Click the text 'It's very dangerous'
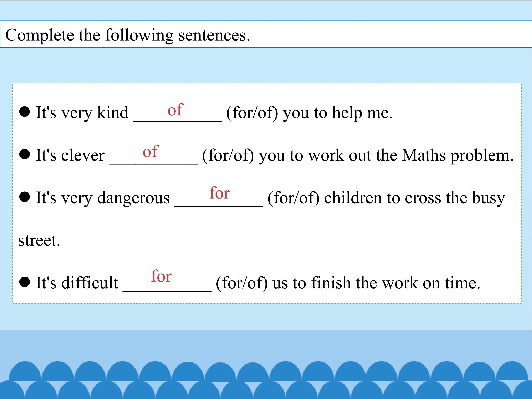This screenshot has width=532, height=399. (x=103, y=198)
